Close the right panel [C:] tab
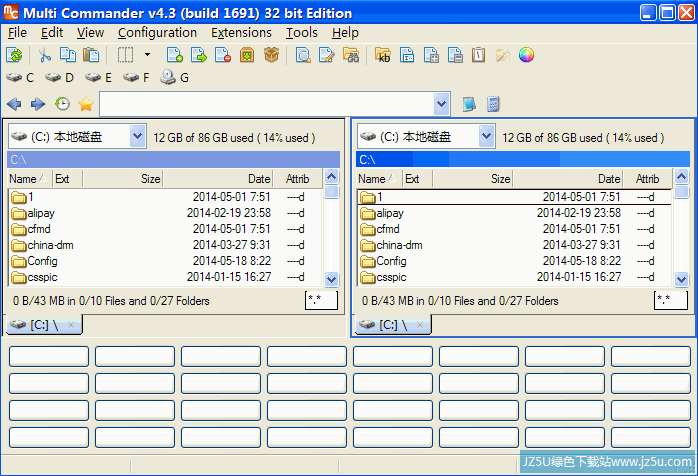Viewport: 698px width, 476px height. (x=419, y=325)
